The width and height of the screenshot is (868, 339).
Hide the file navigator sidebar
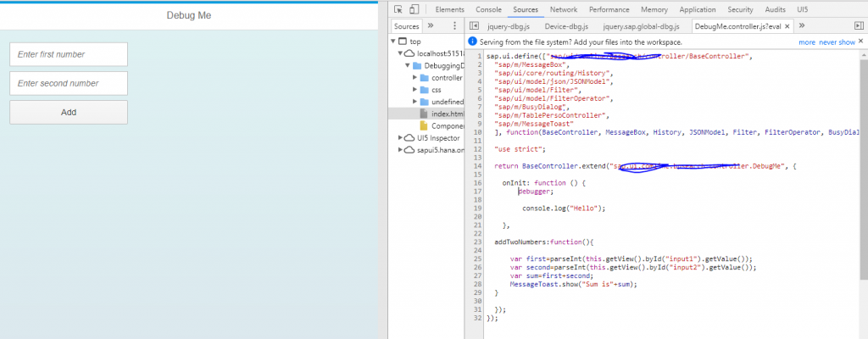474,25
